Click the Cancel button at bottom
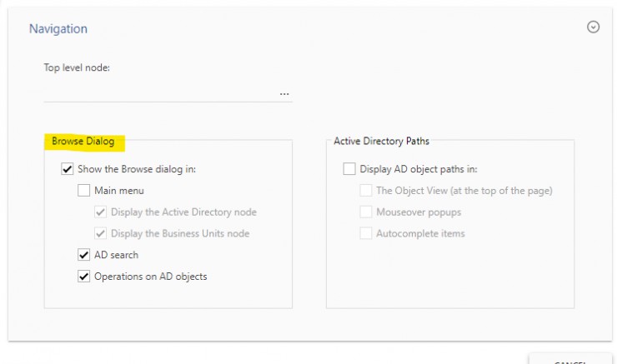 point(570,359)
